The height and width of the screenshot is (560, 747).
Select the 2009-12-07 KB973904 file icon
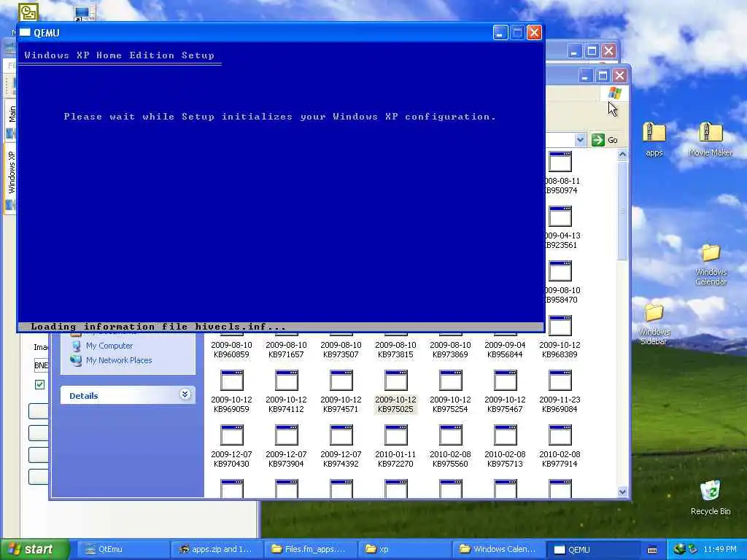coord(287,435)
